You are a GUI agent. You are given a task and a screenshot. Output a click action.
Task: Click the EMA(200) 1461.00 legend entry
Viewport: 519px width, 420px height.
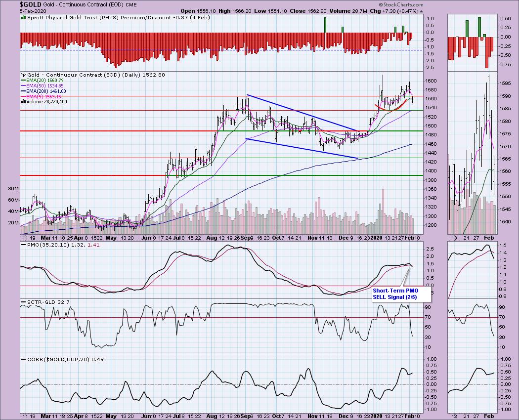(x=43, y=91)
